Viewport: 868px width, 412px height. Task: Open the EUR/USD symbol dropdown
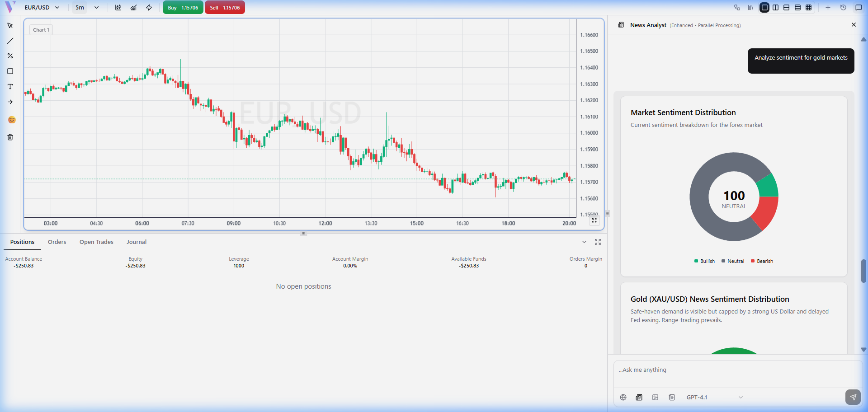42,8
